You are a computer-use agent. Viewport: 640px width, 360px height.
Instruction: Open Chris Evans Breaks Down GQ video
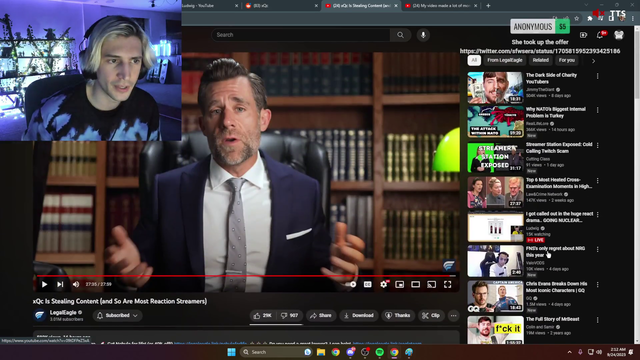(x=495, y=296)
